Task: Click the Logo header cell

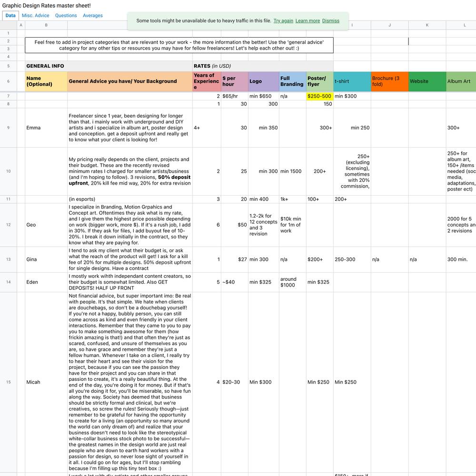Action: [264, 81]
